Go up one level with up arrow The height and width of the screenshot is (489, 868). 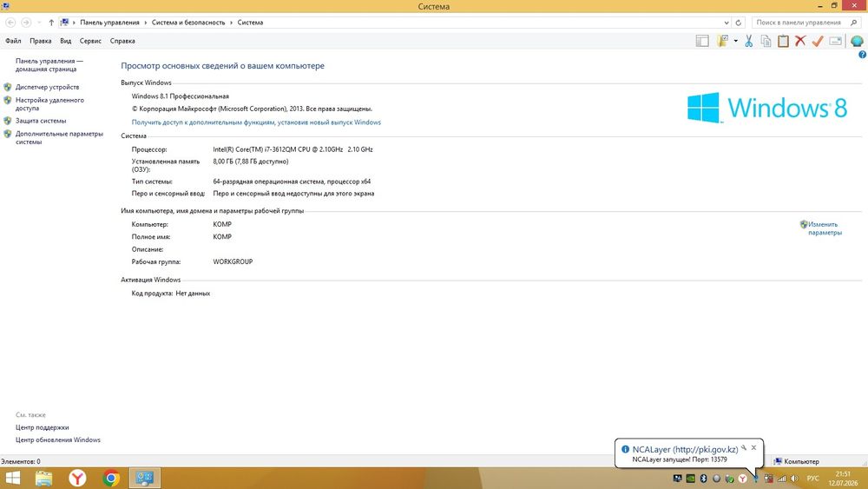click(51, 23)
